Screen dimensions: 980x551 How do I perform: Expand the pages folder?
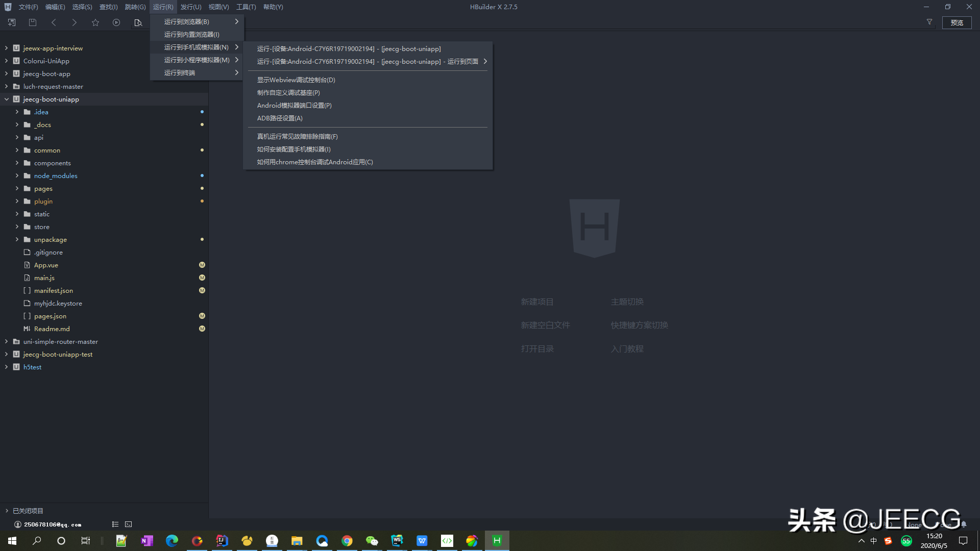click(17, 188)
